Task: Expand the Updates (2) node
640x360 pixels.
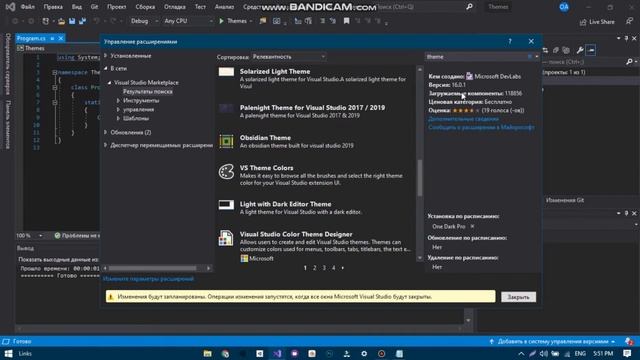Action: point(106,132)
